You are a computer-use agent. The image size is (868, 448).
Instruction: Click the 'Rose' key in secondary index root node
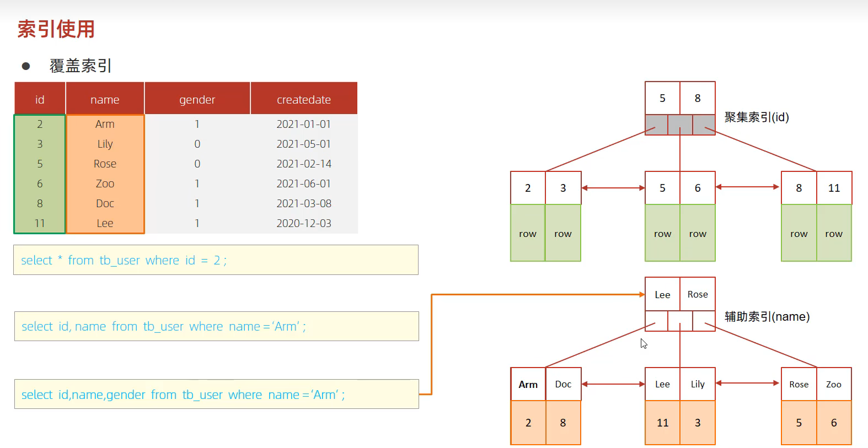click(698, 294)
